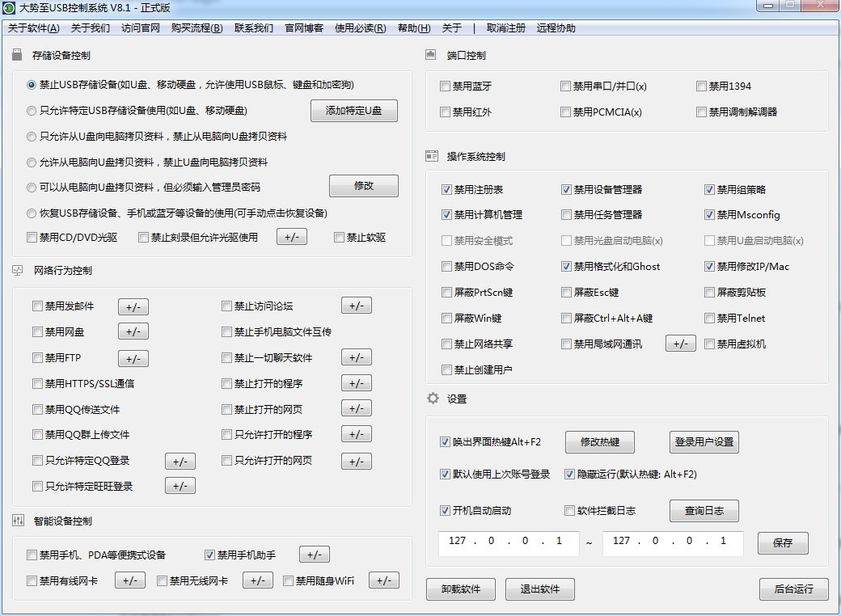Open the 关于软件(A) menu

(x=33, y=28)
